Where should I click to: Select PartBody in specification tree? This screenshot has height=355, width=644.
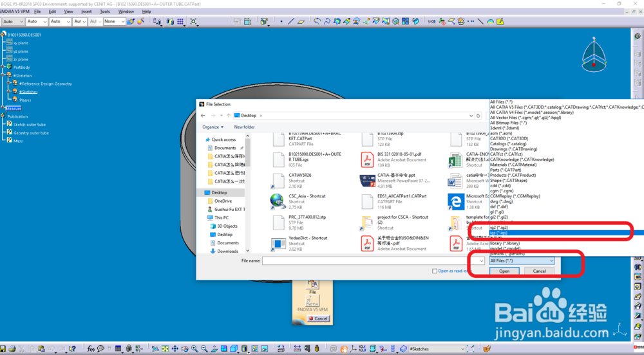click(21, 68)
